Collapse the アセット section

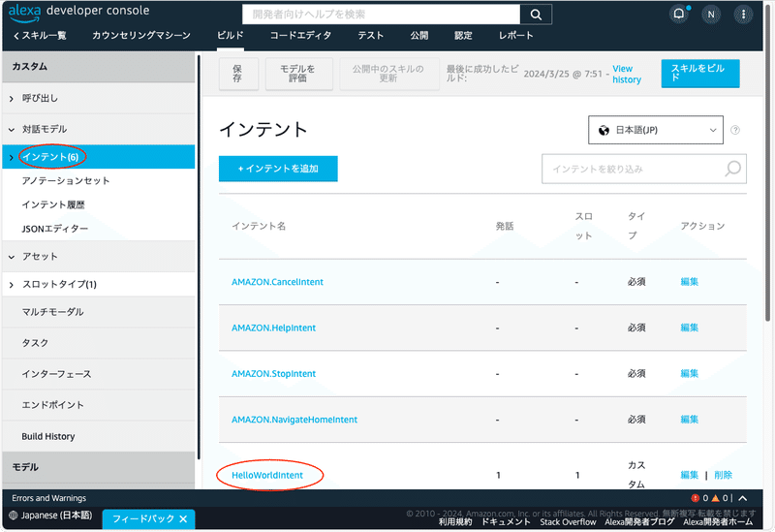(12, 257)
